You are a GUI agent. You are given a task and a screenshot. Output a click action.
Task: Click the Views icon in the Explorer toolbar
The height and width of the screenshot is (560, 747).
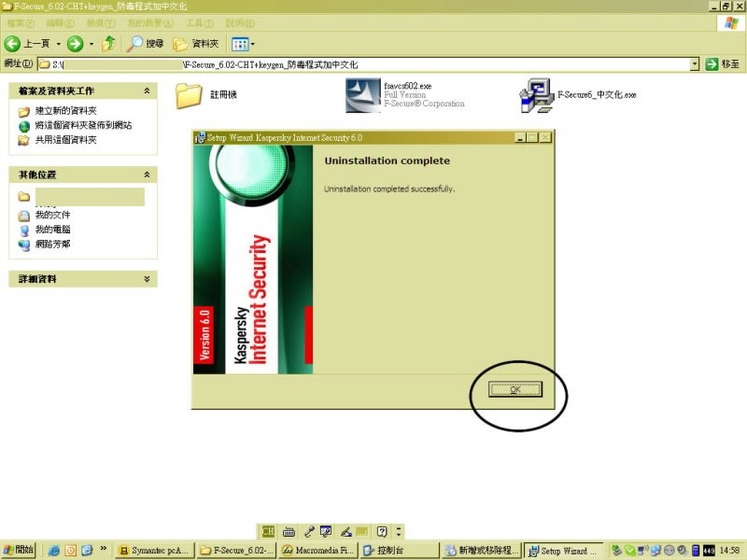240,44
